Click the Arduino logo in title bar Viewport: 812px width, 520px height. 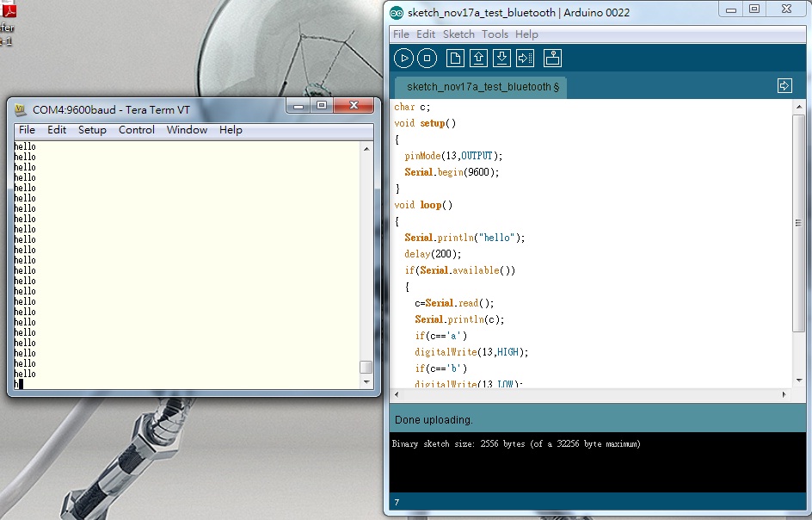click(397, 13)
